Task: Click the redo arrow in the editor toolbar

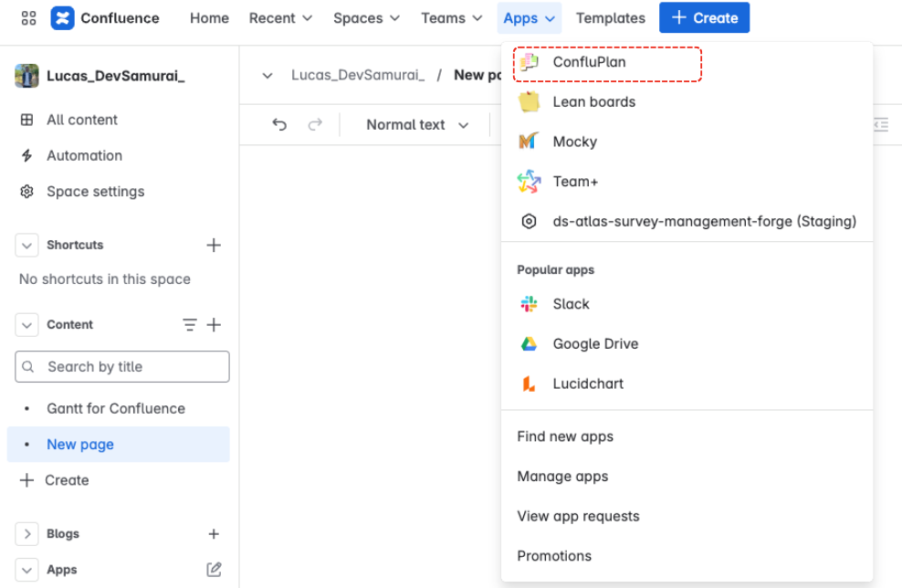Action: pyautogui.click(x=315, y=124)
